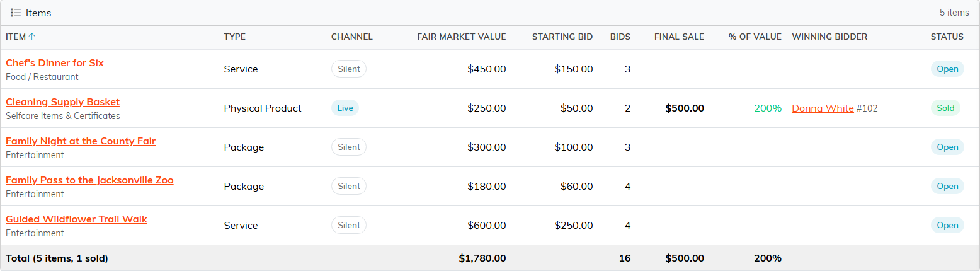Sort by WINNING BIDDER column header

point(829,37)
